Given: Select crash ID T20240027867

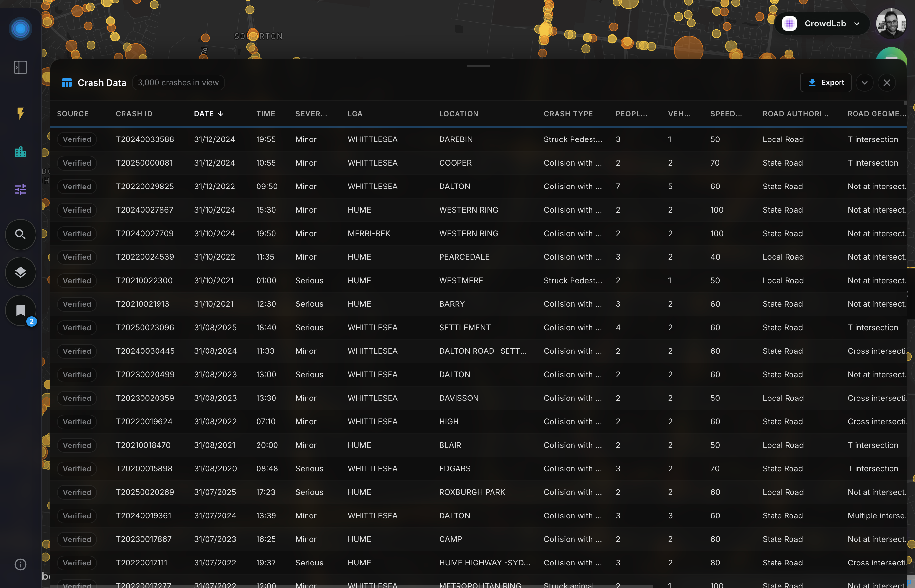Looking at the screenshot, I should point(144,210).
